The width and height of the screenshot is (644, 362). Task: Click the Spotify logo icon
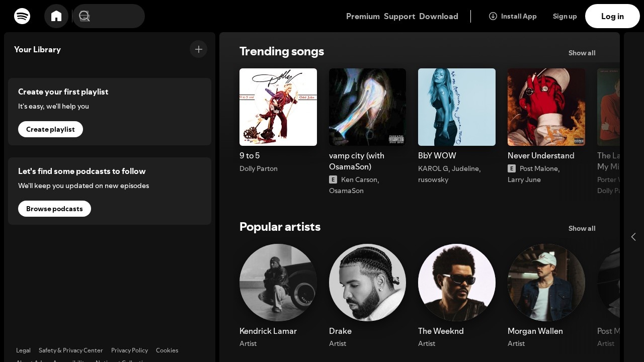22,16
